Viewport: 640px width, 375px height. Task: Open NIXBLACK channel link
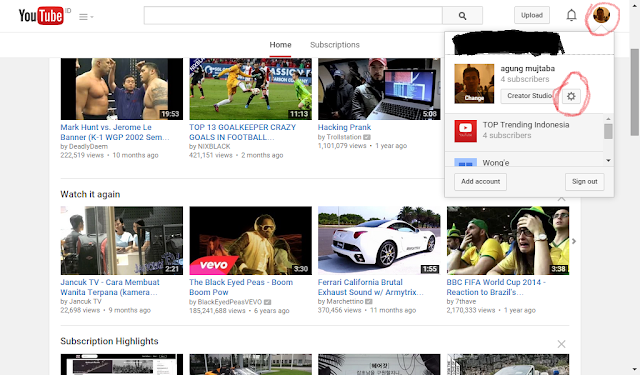(214, 146)
